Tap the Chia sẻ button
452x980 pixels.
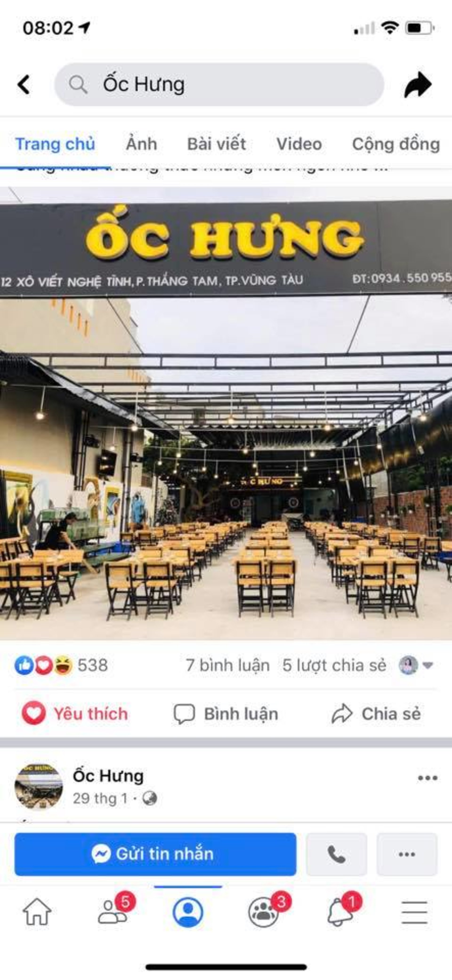(x=376, y=714)
